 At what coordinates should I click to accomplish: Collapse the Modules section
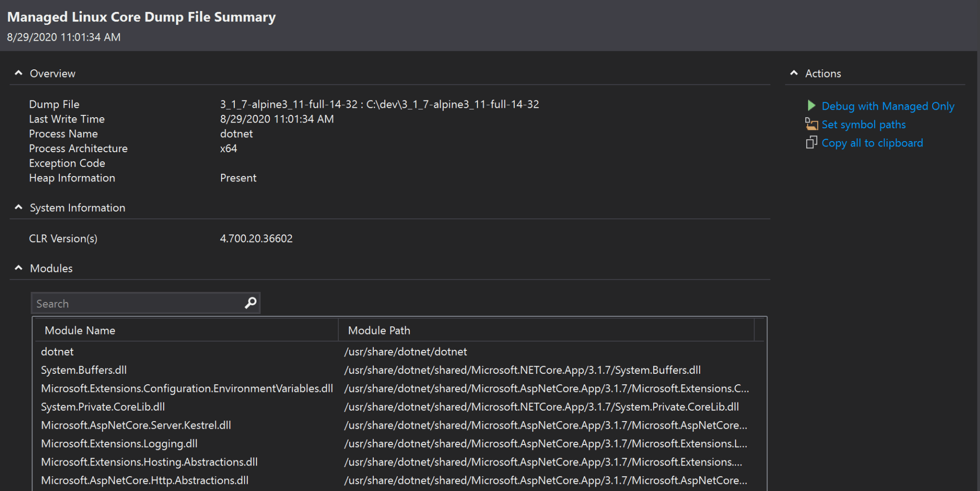(19, 268)
